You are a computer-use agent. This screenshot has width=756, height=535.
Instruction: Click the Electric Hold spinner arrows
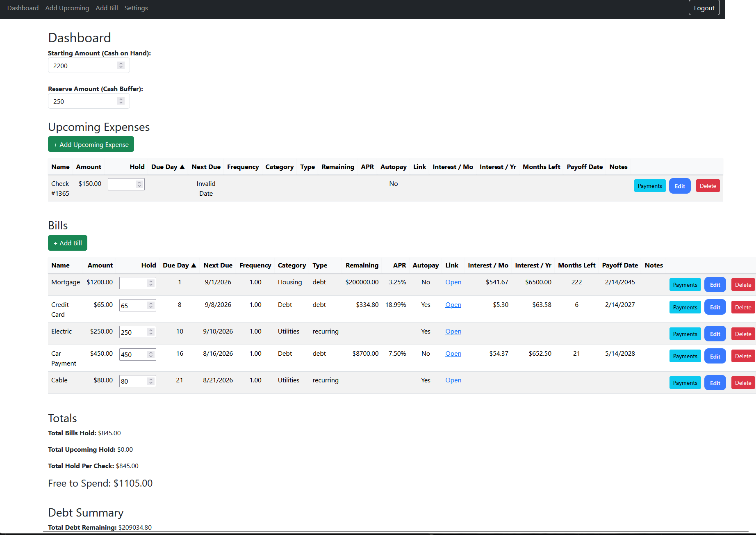click(151, 332)
